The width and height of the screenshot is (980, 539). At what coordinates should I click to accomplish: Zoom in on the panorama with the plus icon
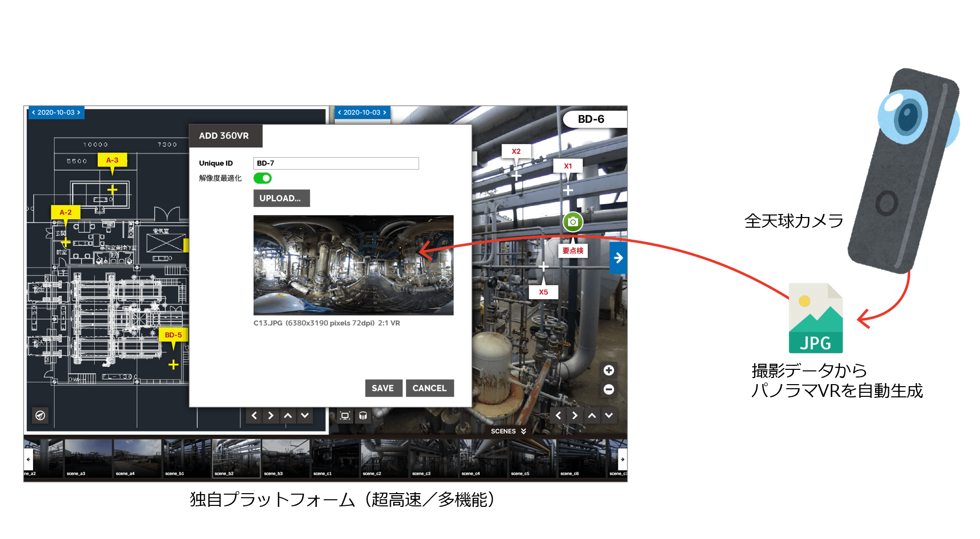[609, 370]
